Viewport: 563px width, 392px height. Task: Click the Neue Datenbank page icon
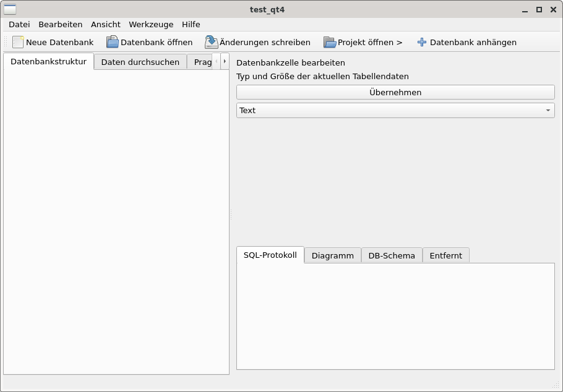pyautogui.click(x=18, y=42)
